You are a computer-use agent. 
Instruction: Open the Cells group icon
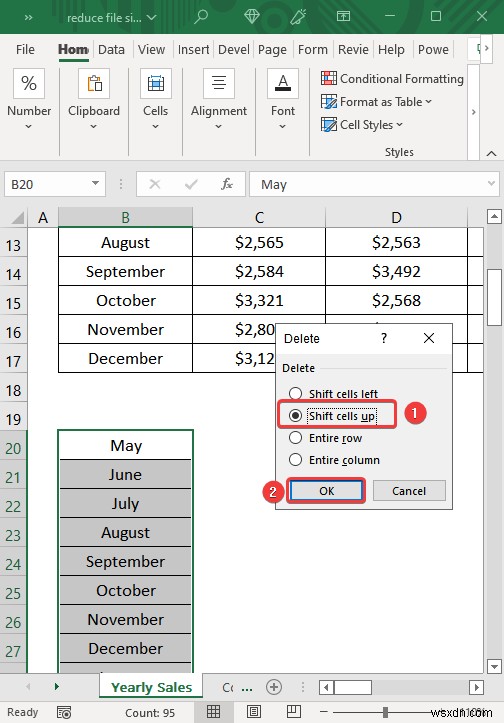155,83
